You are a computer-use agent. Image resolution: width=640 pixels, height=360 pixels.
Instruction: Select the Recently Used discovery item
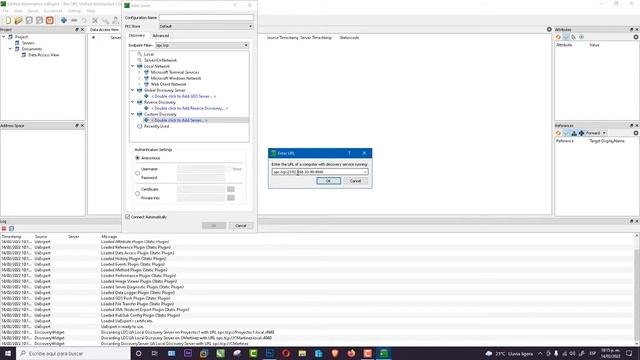(x=156, y=126)
